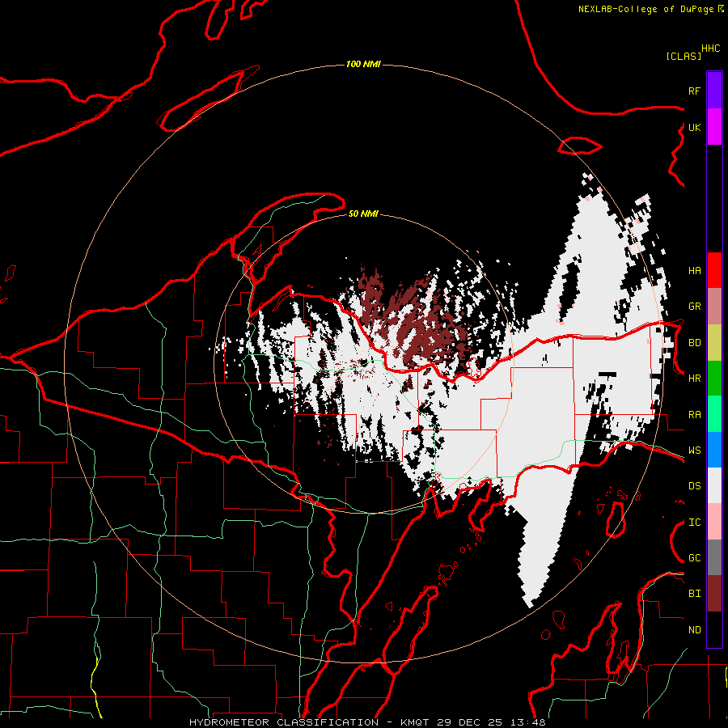Click the BD legend label

tap(694, 342)
